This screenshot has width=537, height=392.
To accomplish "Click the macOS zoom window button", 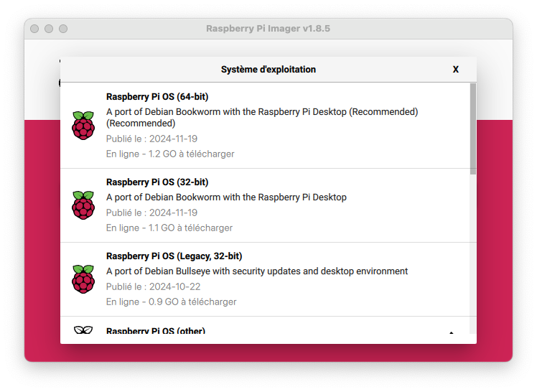I will 63,29.
